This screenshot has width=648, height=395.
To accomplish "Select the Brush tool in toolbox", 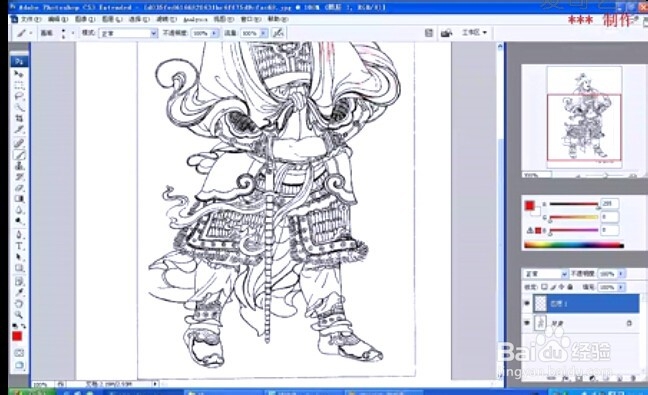I will click(19, 155).
